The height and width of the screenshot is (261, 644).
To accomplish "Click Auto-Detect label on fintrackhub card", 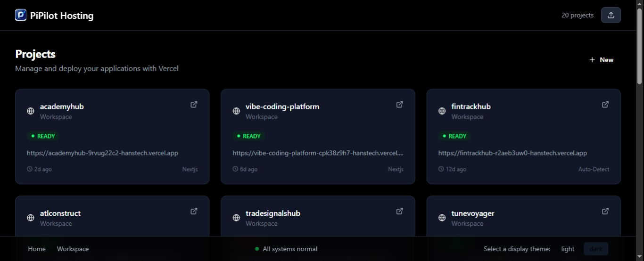I will click(x=594, y=169).
